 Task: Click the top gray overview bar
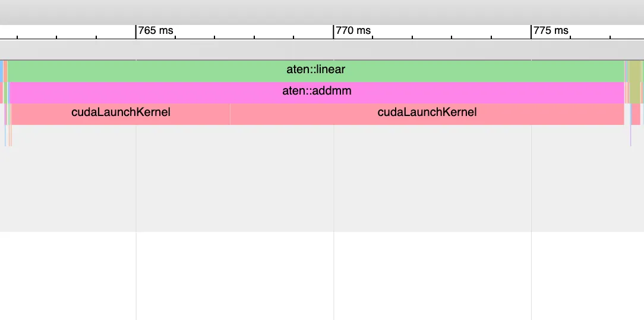(x=321, y=12)
